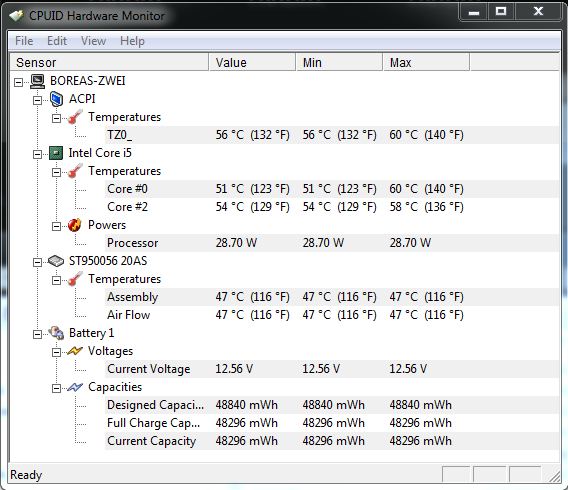This screenshot has height=490, width=568.
Task: Click the BOREAS-ZWEI computer icon
Action: click(37, 81)
